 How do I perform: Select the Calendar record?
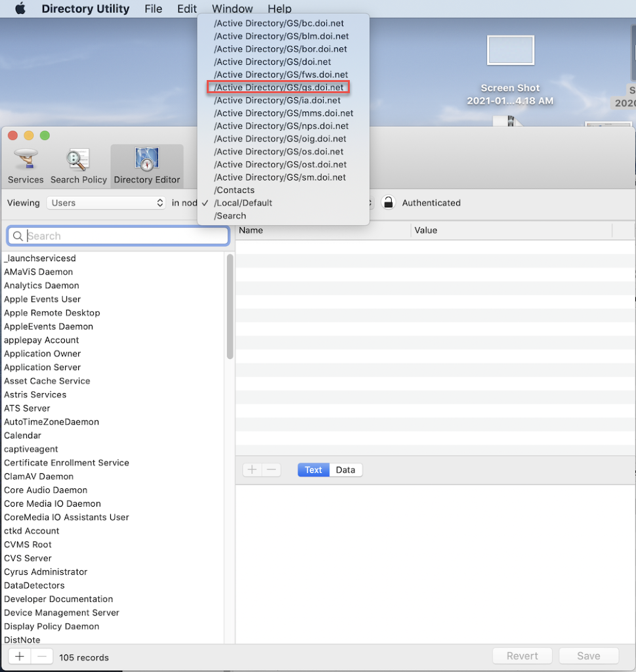[113, 436]
